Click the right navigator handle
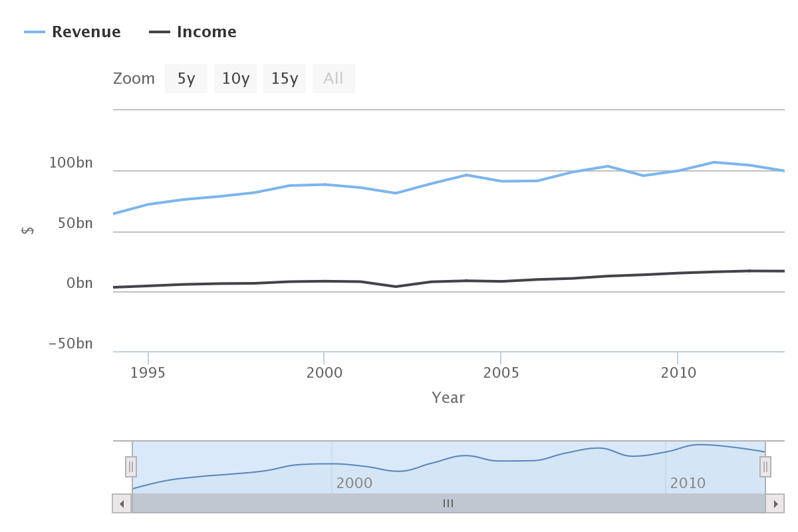The height and width of the screenshot is (532, 798). (x=765, y=467)
